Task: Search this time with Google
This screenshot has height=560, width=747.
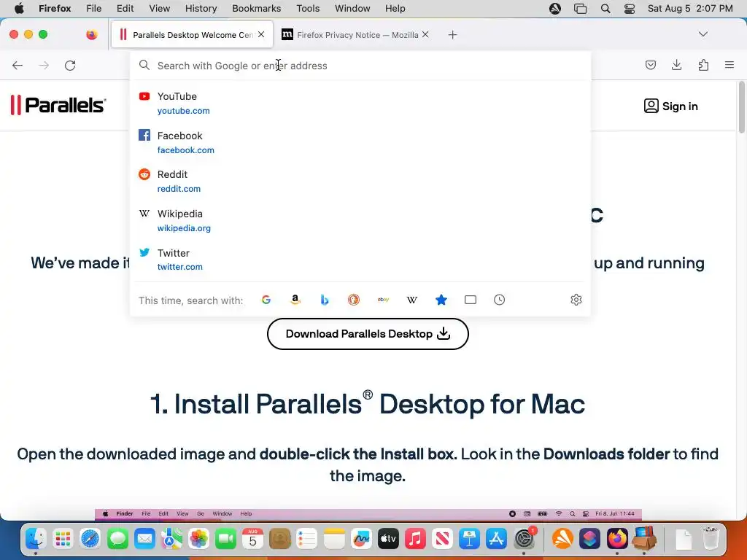Action: pos(266,300)
